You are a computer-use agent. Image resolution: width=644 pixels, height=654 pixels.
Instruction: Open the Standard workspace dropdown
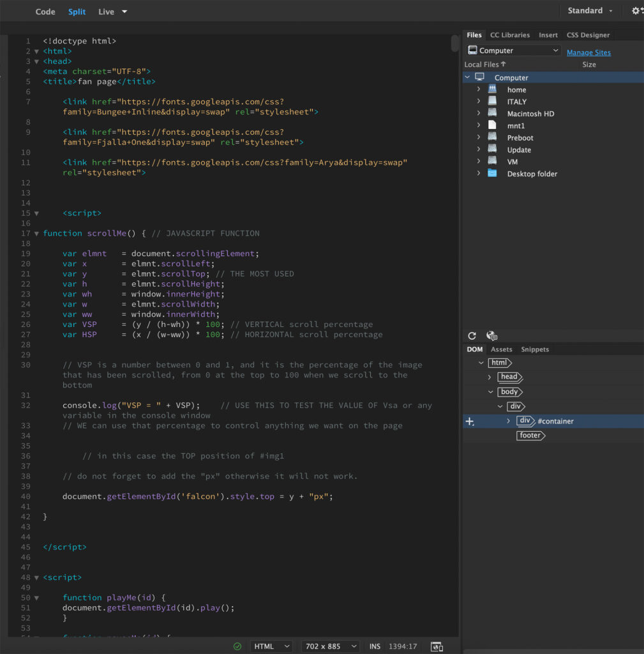pyautogui.click(x=588, y=10)
